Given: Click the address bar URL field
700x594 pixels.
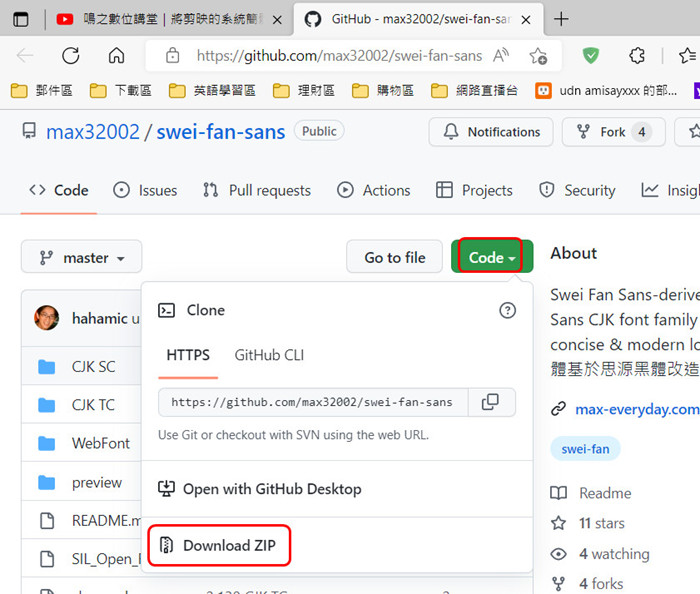Looking at the screenshot, I should click(339, 56).
